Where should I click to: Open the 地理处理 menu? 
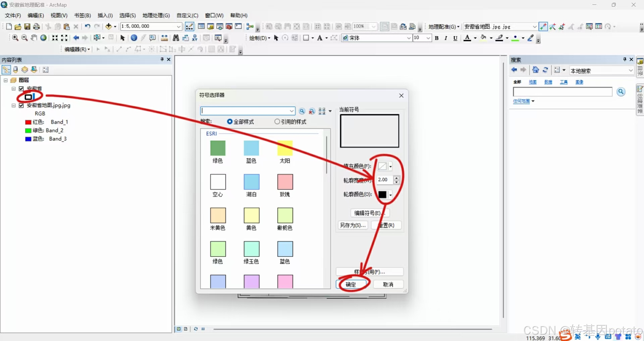[156, 15]
